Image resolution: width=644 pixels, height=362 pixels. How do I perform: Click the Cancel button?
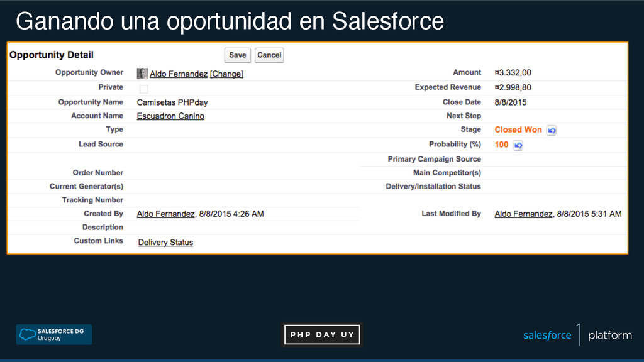tap(269, 55)
